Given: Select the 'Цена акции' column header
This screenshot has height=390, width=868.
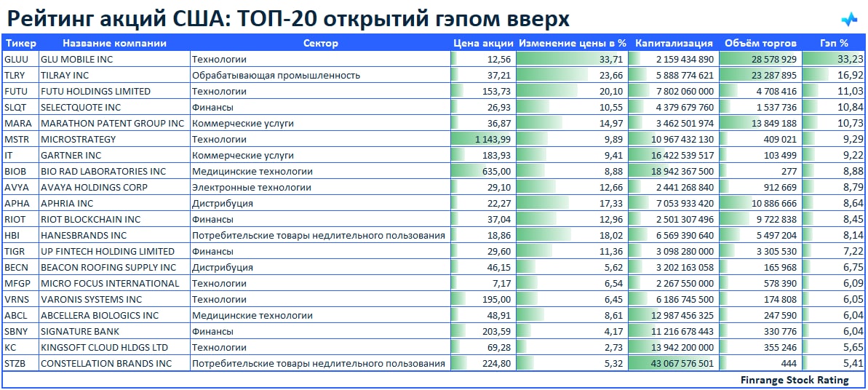Looking at the screenshot, I should coord(483,43).
